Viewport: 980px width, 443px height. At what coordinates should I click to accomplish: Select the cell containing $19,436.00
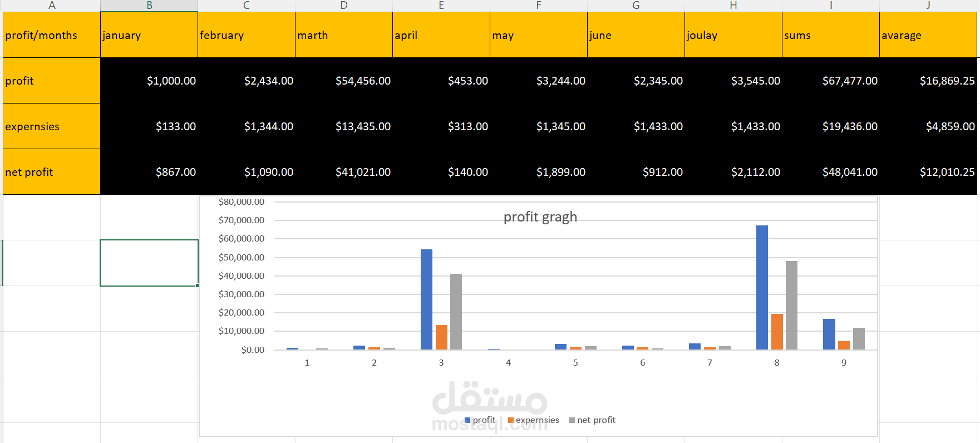pyautogui.click(x=831, y=126)
